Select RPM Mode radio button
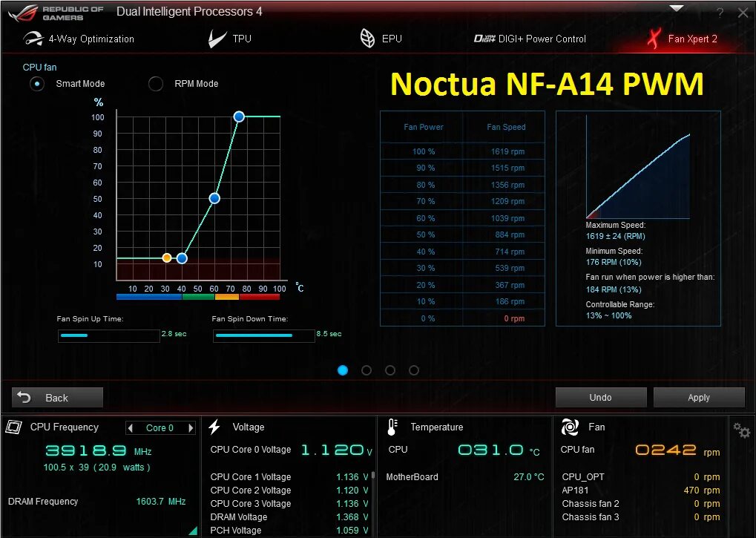Image resolution: width=756 pixels, height=538 pixels. point(155,83)
